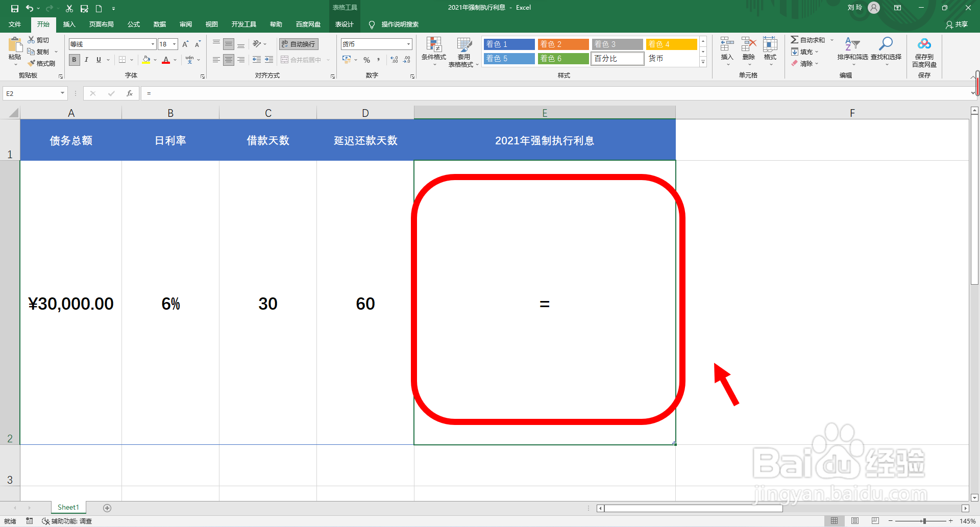
Task: Switch to the 公式 ribbon tab
Action: [x=134, y=24]
